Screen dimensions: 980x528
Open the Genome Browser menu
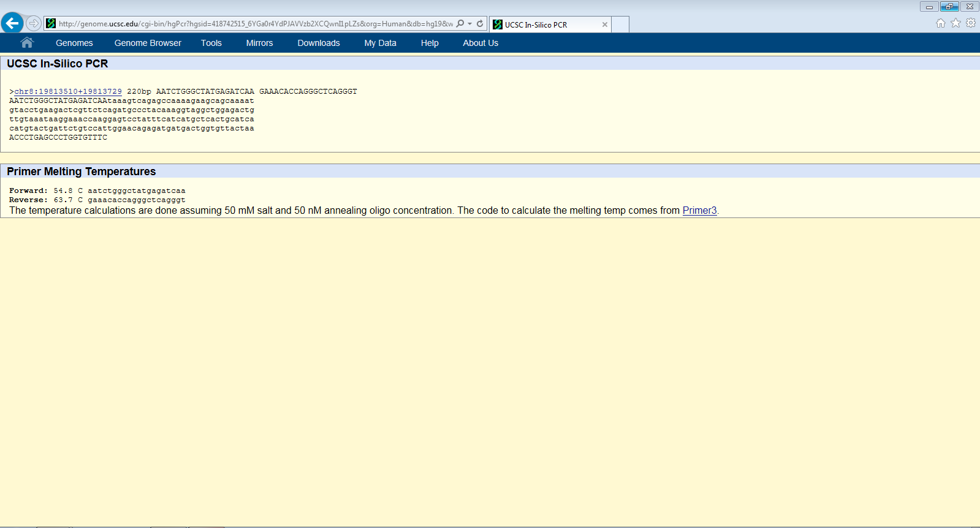point(148,43)
